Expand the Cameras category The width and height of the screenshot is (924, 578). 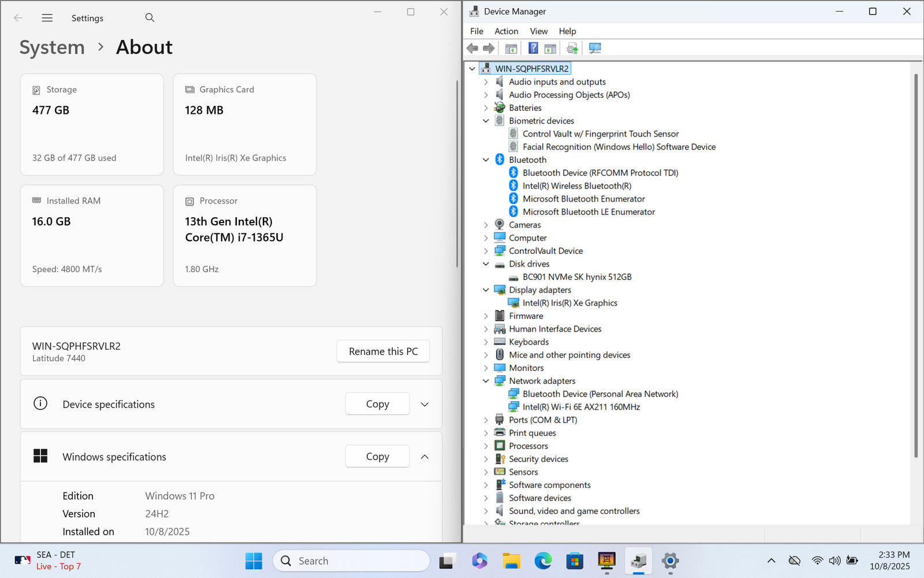486,225
